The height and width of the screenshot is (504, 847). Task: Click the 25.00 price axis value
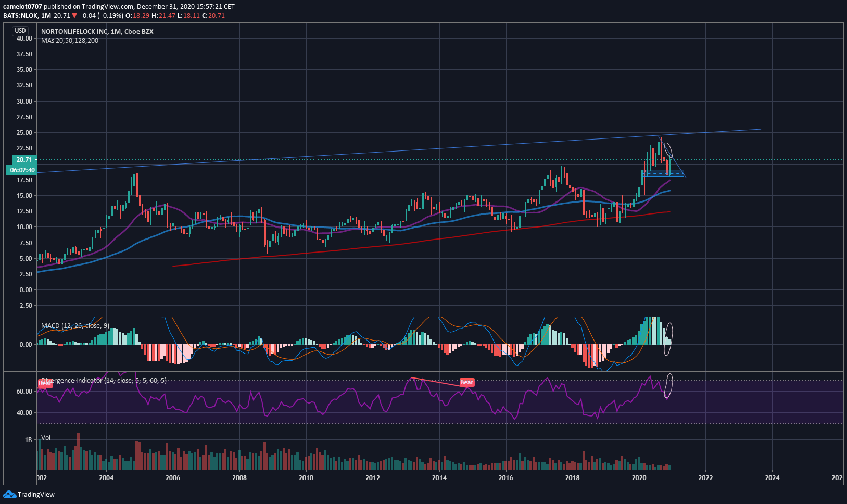point(24,133)
